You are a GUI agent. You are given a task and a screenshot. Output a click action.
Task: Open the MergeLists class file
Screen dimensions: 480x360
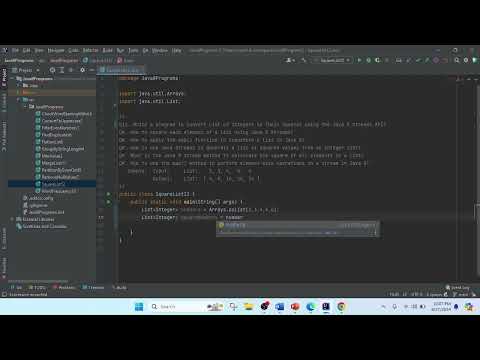tap(51, 163)
